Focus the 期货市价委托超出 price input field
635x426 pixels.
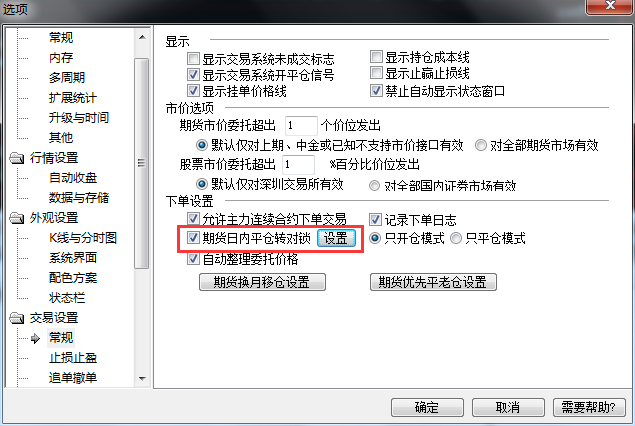(301, 126)
